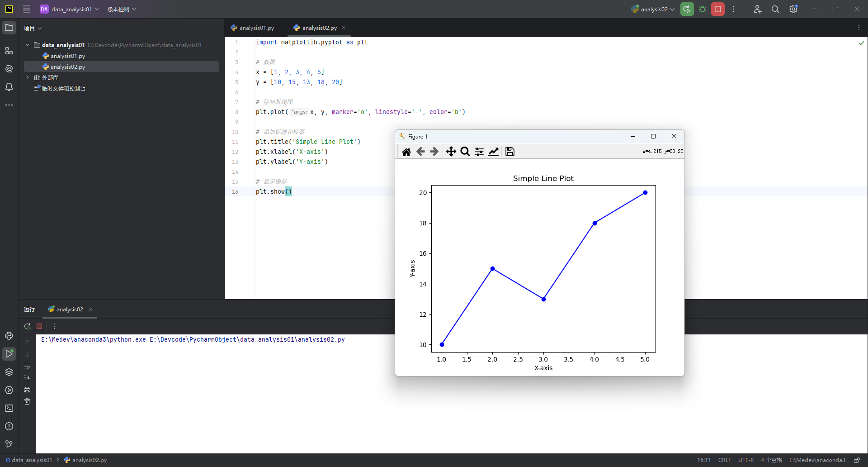Close analysis02 Run panel tab
Image resolution: width=868 pixels, height=467 pixels.
pyautogui.click(x=90, y=310)
